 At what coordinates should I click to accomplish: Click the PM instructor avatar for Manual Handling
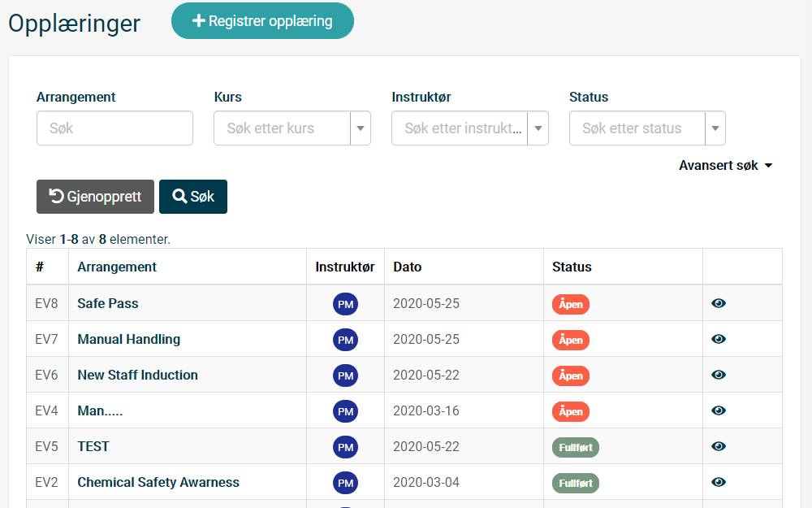point(345,340)
